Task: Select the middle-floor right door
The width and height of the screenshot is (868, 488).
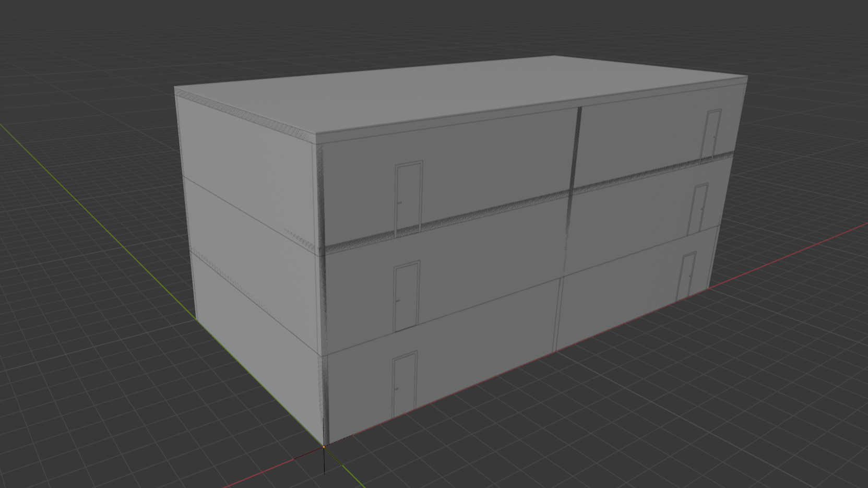Action: [698, 208]
